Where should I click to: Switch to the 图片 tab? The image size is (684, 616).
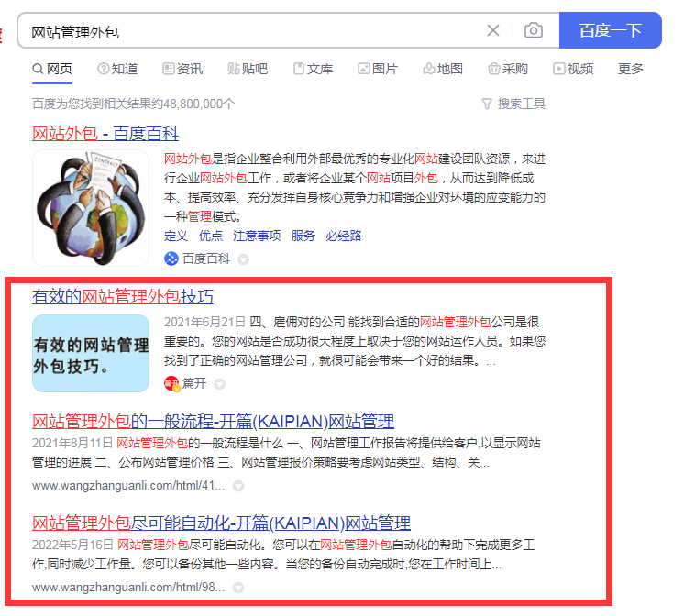378,69
